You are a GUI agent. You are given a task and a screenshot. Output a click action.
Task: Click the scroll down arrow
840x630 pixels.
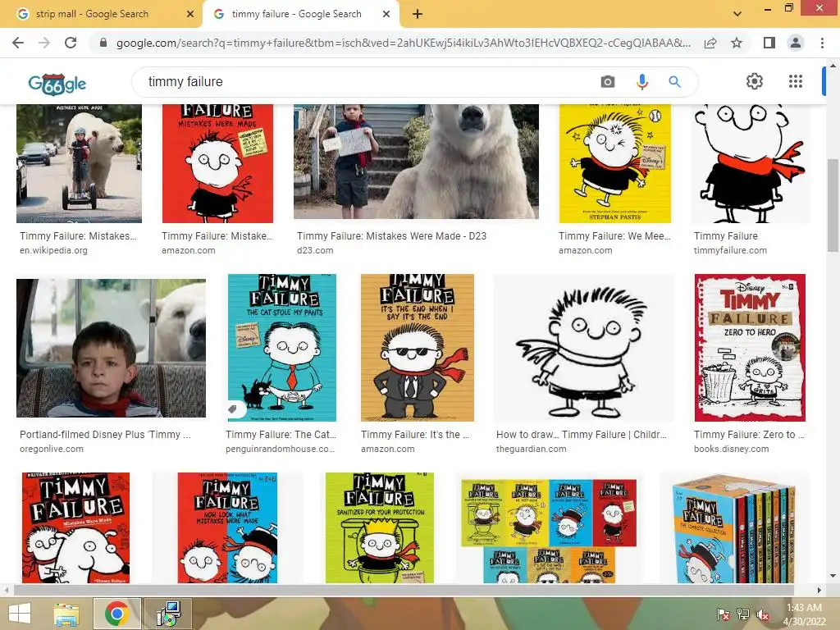(833, 576)
